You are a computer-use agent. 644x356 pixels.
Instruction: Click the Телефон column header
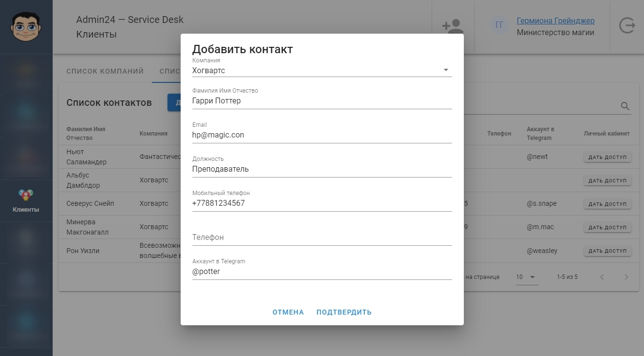click(499, 134)
